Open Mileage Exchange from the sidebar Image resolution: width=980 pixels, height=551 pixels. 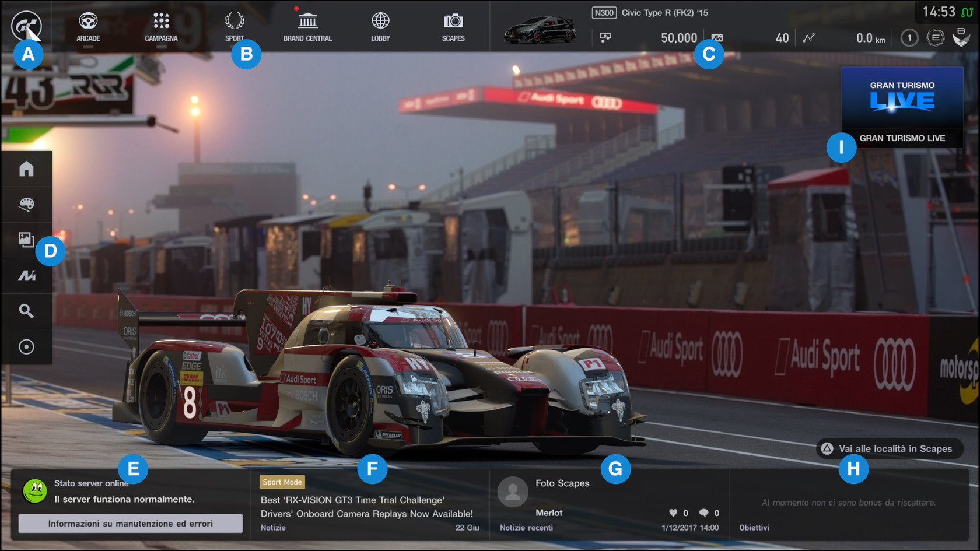click(x=26, y=275)
